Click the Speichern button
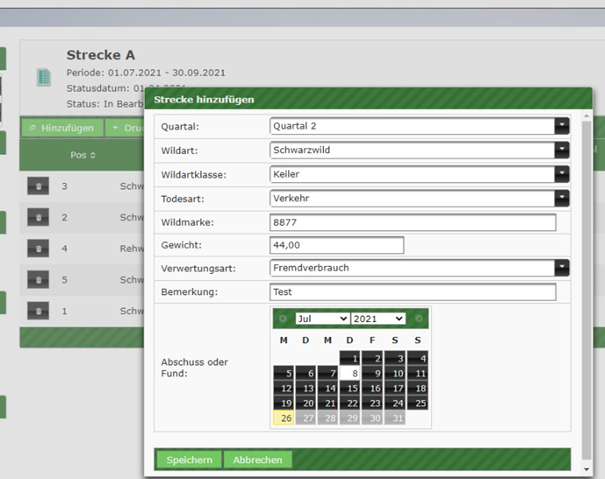The width and height of the screenshot is (605, 479). point(188,460)
